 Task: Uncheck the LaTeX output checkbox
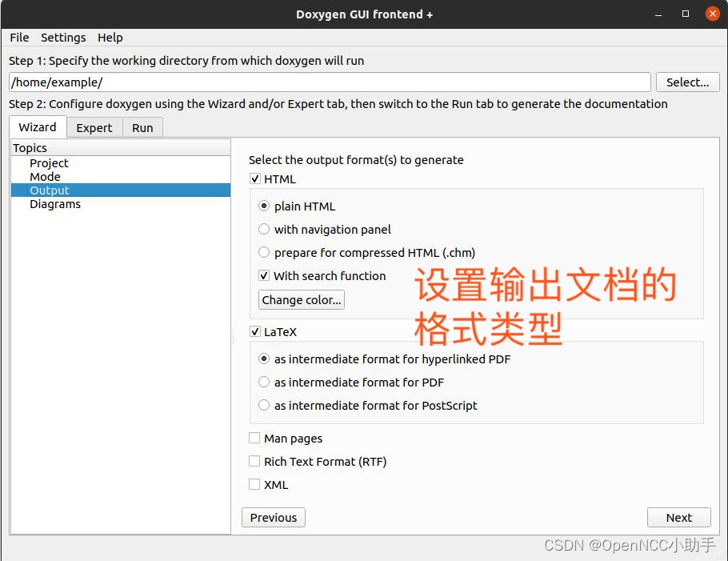(255, 331)
